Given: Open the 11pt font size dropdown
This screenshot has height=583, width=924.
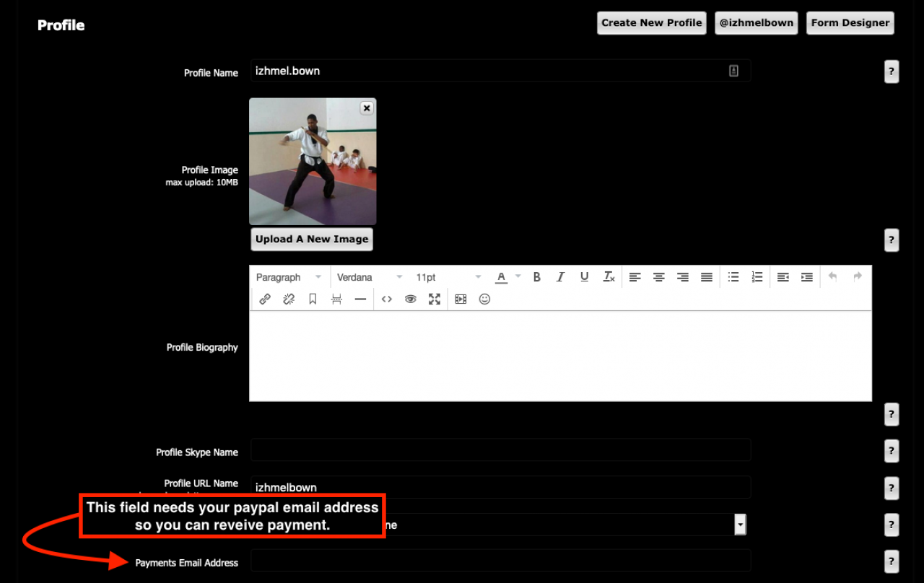Looking at the screenshot, I should (448, 277).
